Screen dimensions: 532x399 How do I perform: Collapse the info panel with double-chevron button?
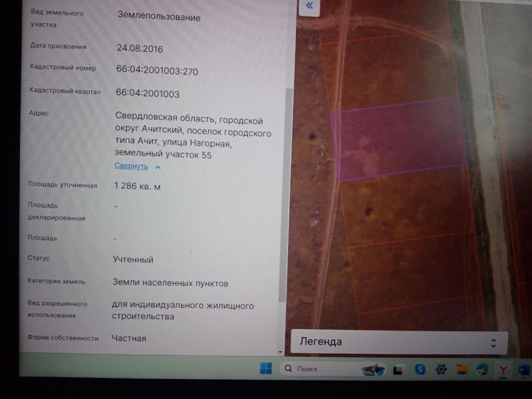[x=309, y=7]
